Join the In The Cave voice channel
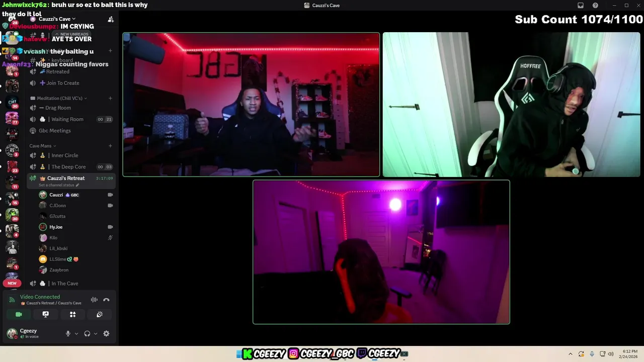The image size is (644, 362). [x=71, y=284]
